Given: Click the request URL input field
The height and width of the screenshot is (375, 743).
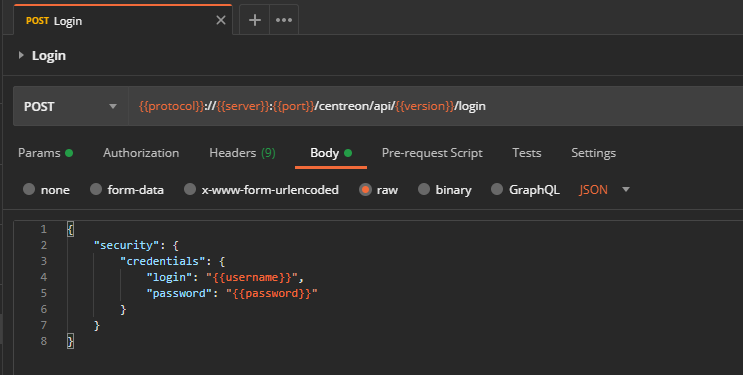Looking at the screenshot, I should 435,106.
